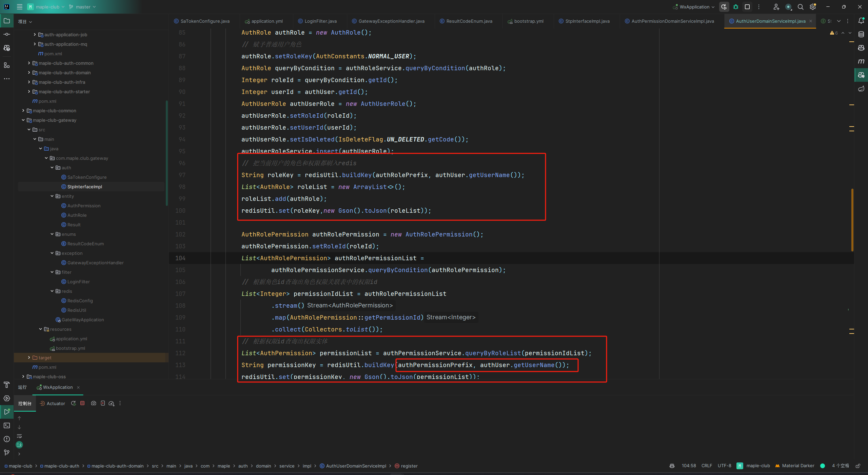Change CRLF line separator in status bar

[707, 466]
